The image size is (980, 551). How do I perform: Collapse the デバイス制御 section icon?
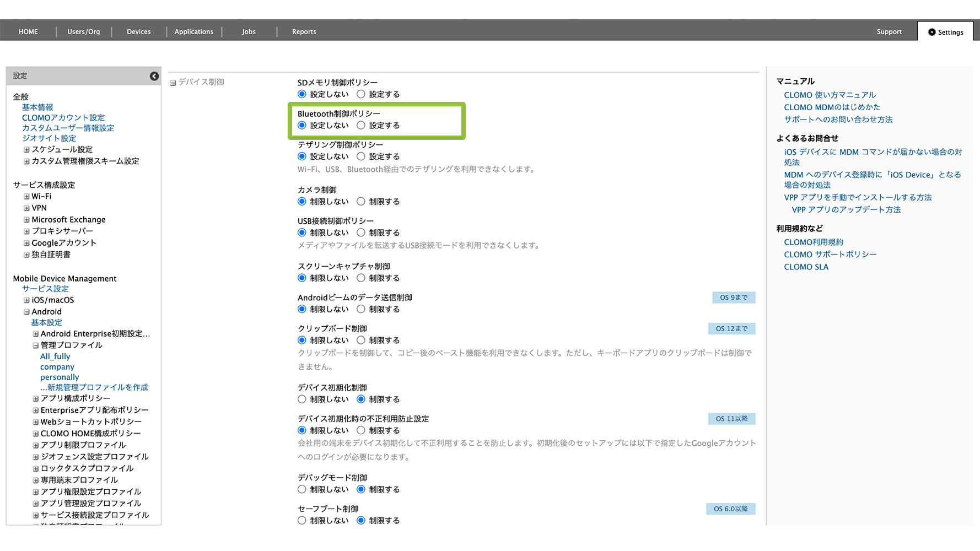click(173, 83)
